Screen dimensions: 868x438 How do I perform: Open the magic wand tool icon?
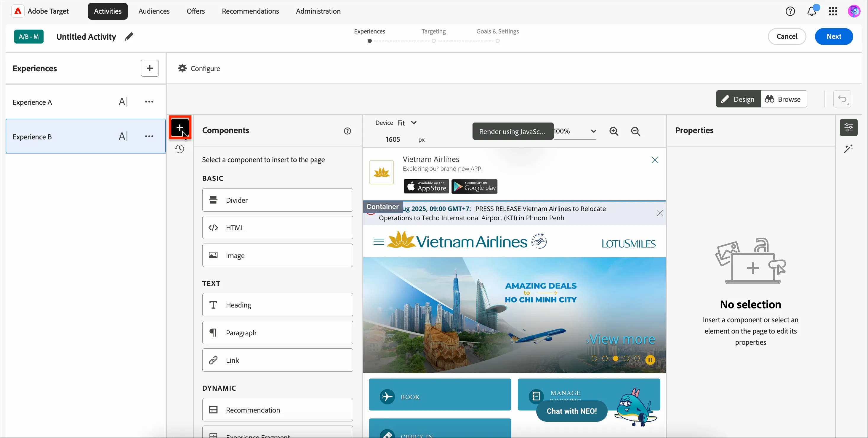click(x=848, y=149)
